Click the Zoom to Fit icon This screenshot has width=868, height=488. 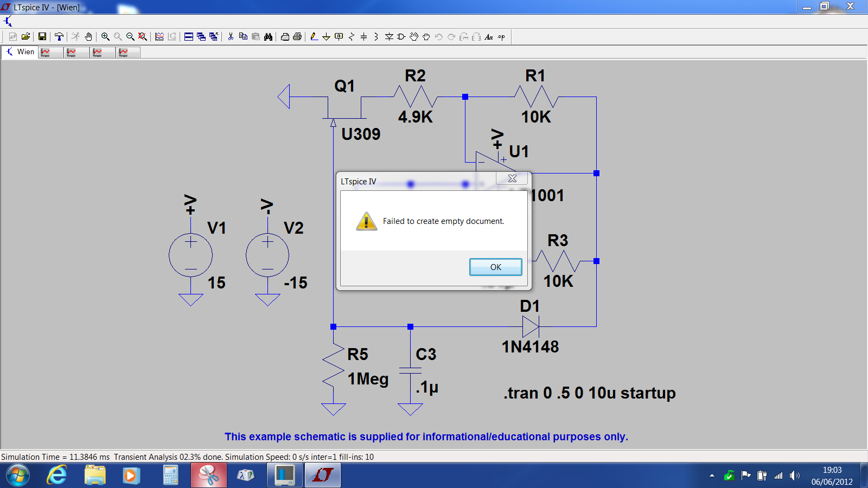pos(143,37)
